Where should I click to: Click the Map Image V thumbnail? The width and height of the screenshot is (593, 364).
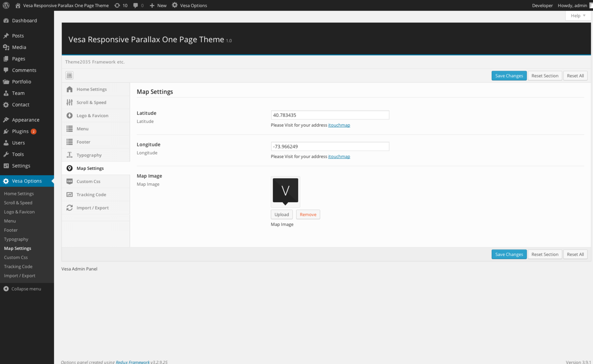pyautogui.click(x=286, y=192)
